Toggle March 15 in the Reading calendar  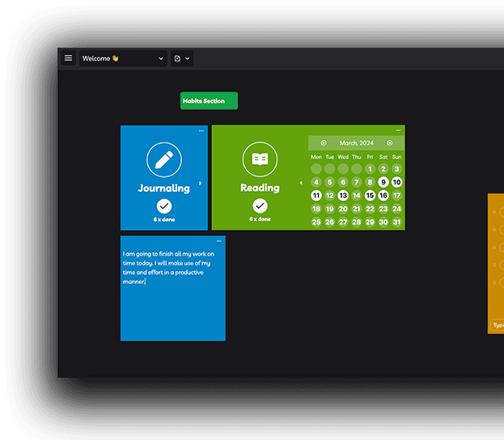point(370,196)
